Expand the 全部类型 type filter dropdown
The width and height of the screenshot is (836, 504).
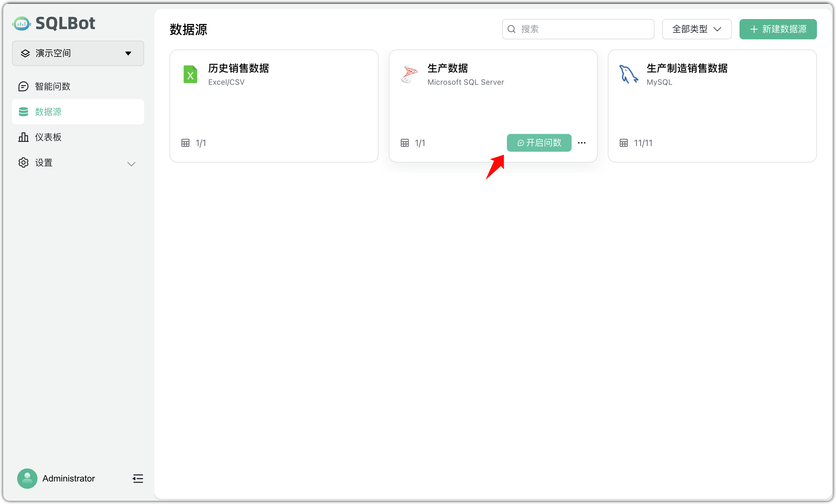click(x=696, y=29)
